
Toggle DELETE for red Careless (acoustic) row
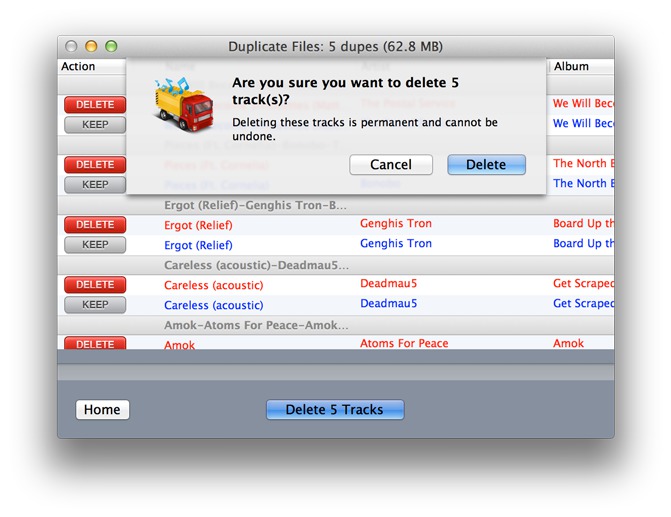[x=95, y=285]
